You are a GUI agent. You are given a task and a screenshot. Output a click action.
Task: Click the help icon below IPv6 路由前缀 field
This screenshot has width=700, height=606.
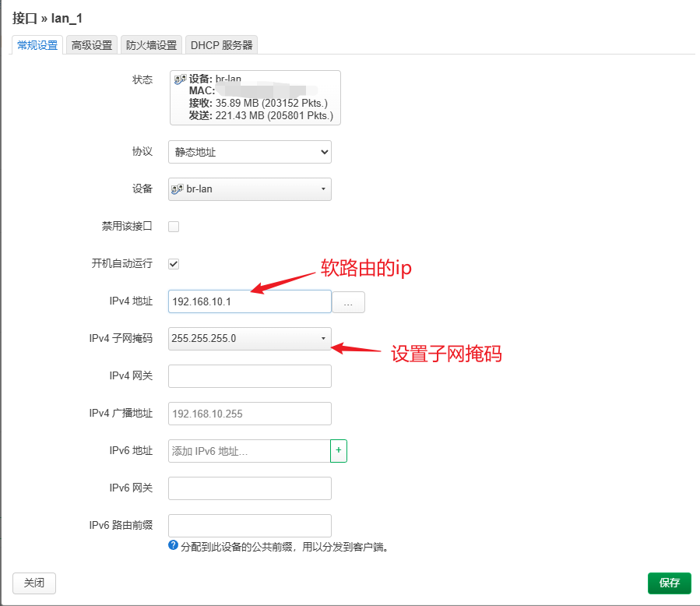(x=174, y=546)
